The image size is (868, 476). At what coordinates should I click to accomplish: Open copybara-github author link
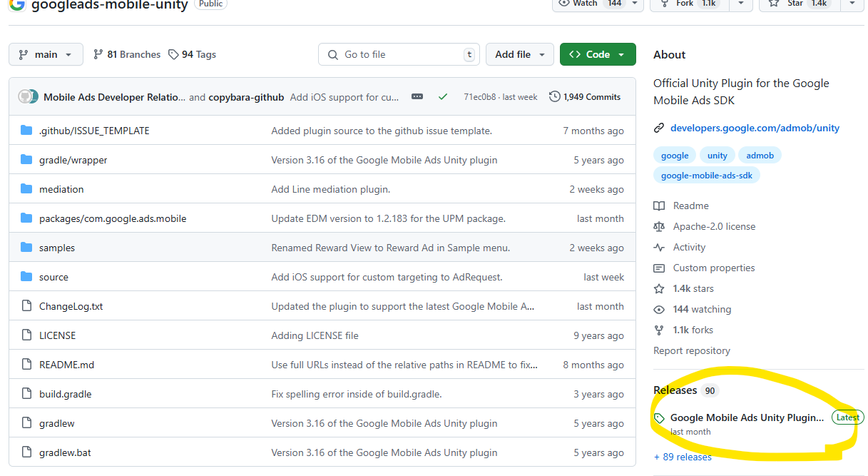pyautogui.click(x=246, y=97)
